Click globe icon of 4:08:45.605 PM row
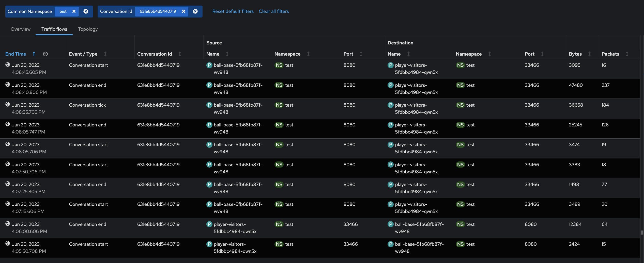Screen dimensions: 644x263 (x=8, y=64)
